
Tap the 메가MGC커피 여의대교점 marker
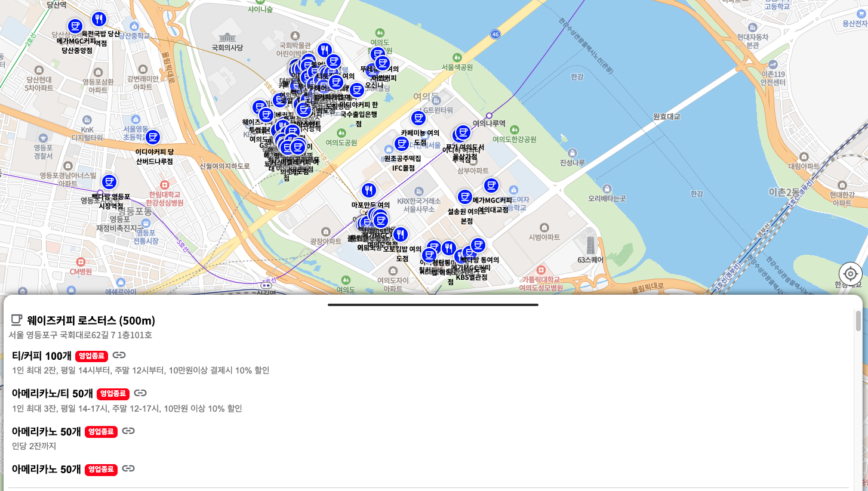(x=491, y=186)
